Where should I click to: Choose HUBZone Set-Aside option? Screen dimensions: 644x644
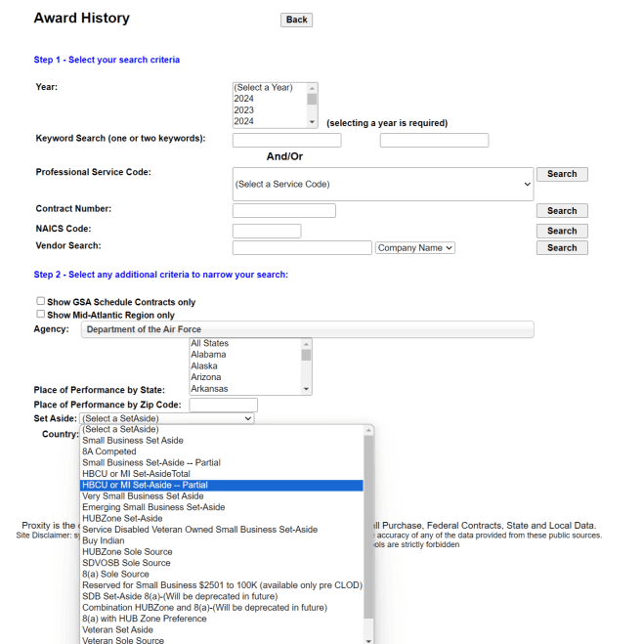pos(222,518)
